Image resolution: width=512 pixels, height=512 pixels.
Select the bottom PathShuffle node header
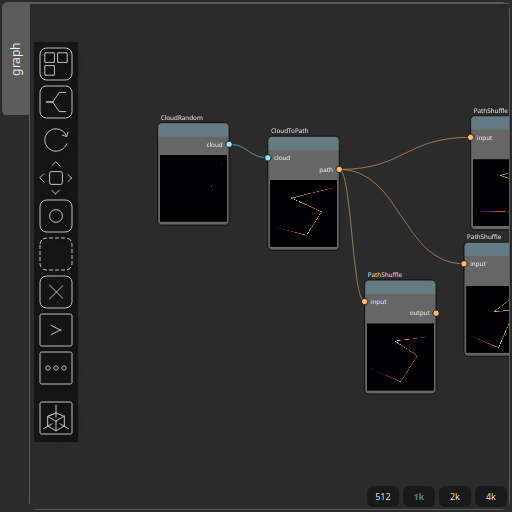pos(400,287)
